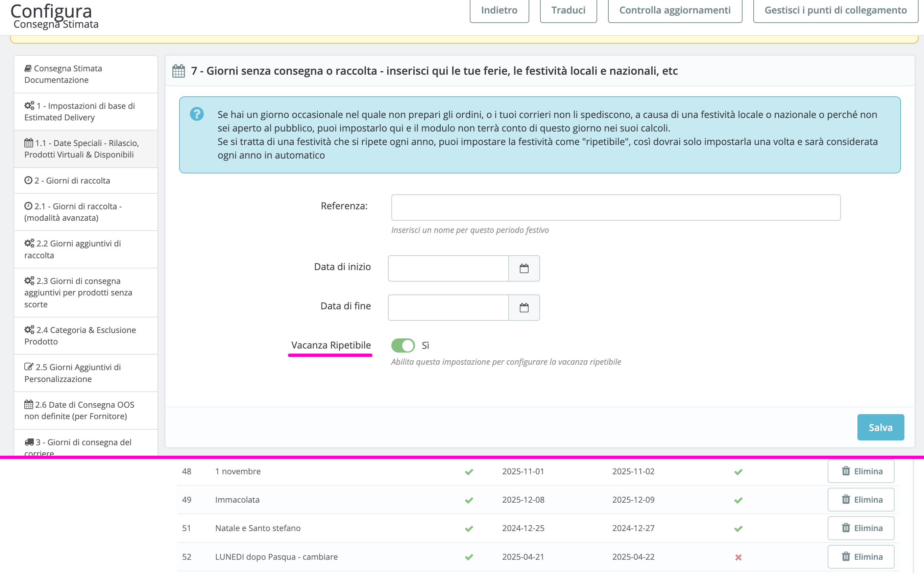924x575 pixels.
Task: Click the clock icon beside 2 - Giorni di raccolta
Action: coord(28,180)
